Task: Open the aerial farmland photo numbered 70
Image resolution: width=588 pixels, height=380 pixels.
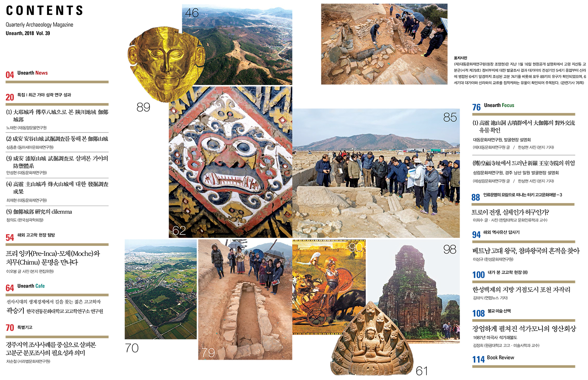Action: (x=161, y=289)
